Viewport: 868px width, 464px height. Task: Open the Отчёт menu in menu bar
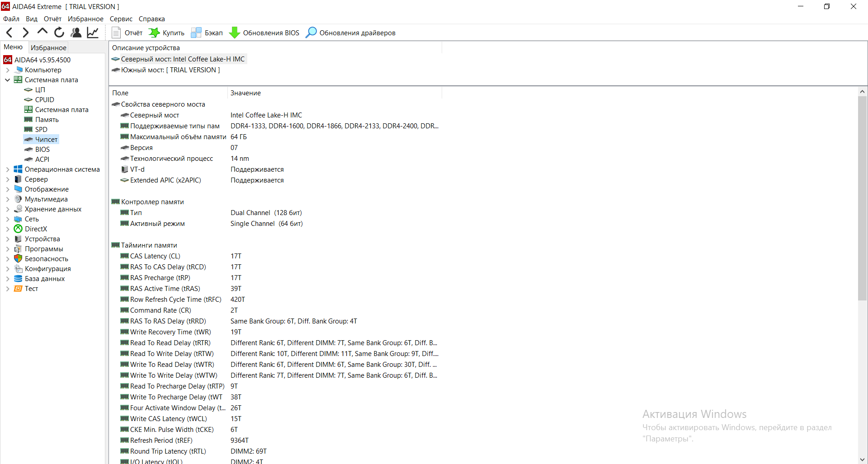(x=52, y=19)
